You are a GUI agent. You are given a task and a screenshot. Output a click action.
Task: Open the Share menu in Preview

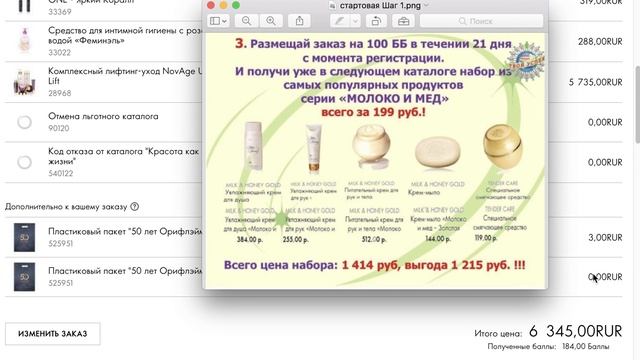pyautogui.click(x=299, y=21)
